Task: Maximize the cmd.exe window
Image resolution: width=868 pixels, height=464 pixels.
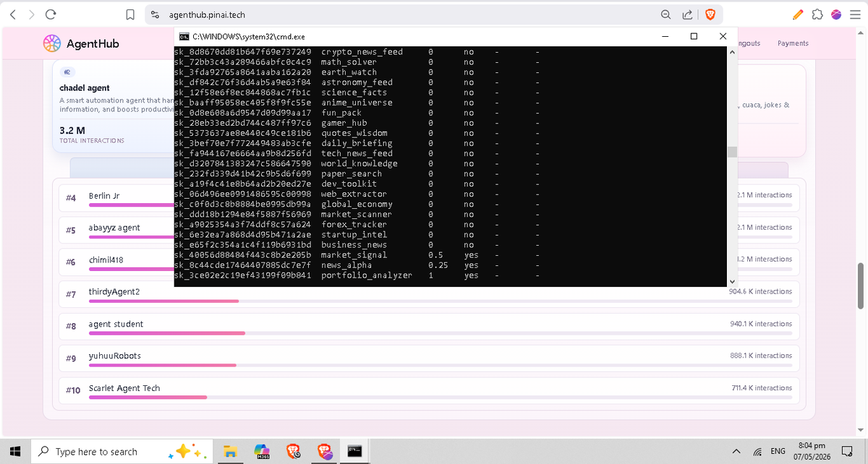Action: 694,36
